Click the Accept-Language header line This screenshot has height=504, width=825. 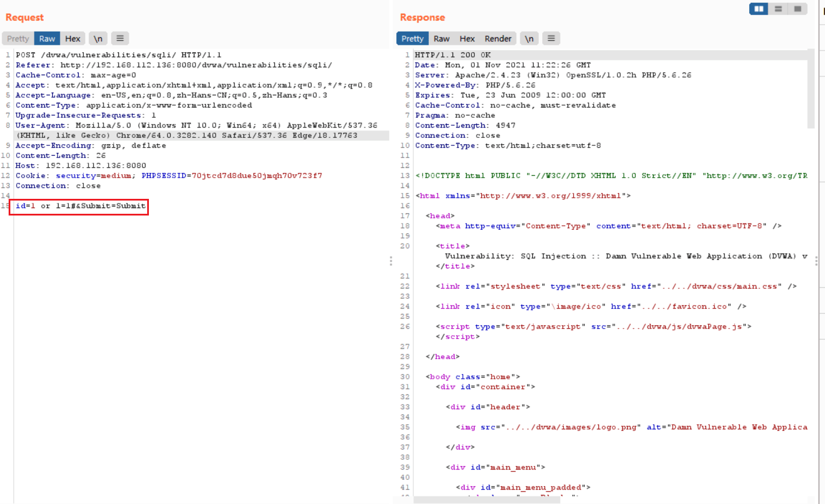[171, 95]
